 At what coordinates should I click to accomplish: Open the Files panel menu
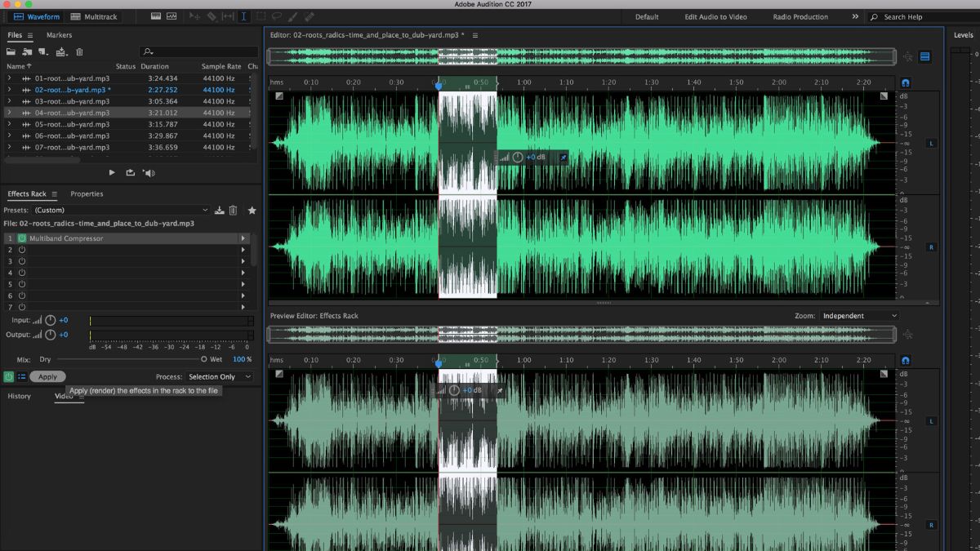pyautogui.click(x=30, y=35)
